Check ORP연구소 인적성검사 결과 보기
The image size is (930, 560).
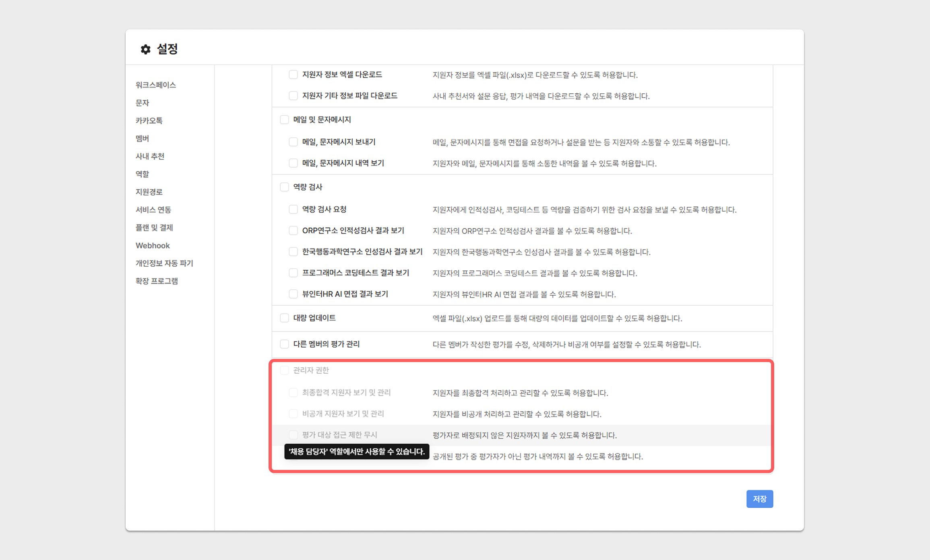(293, 231)
